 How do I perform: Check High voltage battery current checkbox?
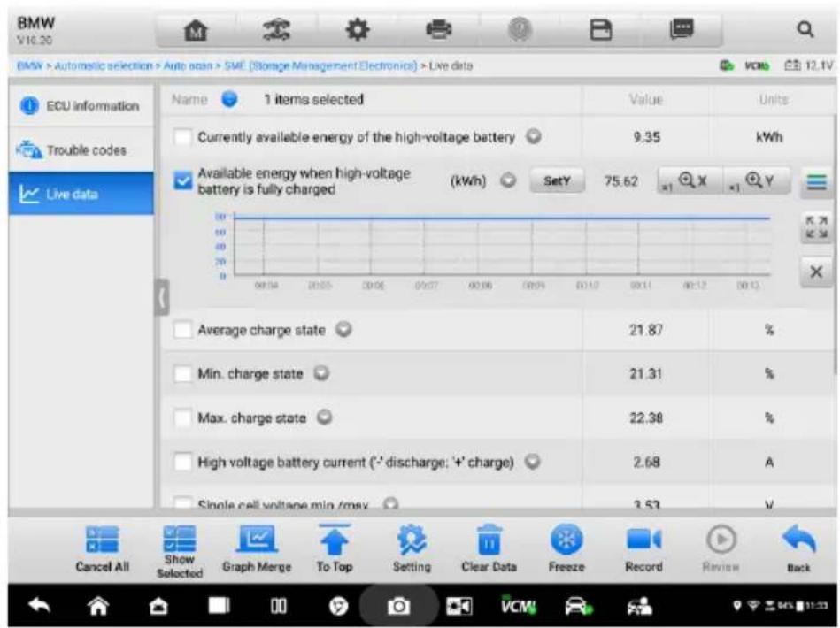coord(182,462)
